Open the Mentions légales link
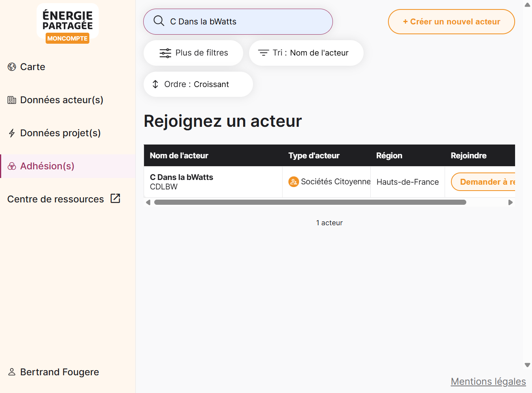The height and width of the screenshot is (393, 532). pyautogui.click(x=488, y=382)
